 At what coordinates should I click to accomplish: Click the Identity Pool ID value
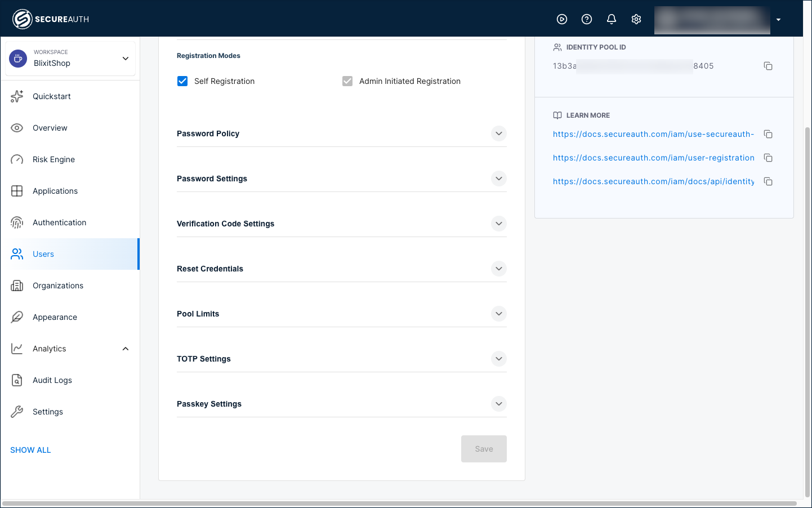point(633,66)
